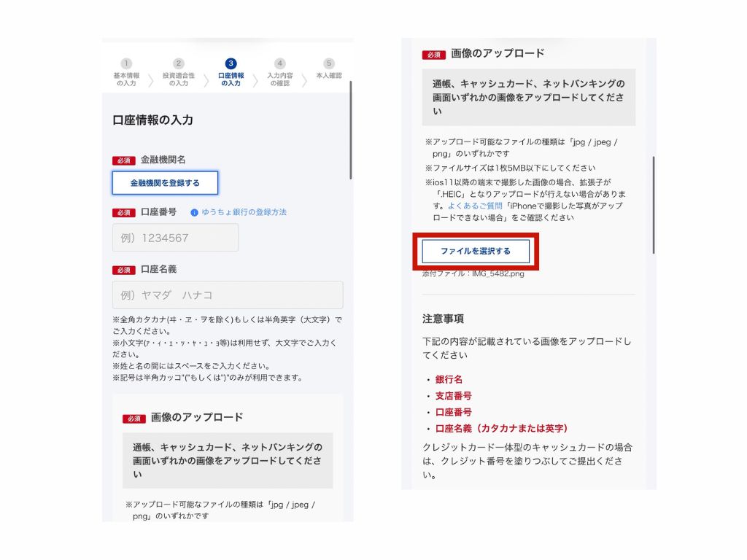Open the よくあるご質問 link
747x560 pixels.
473,206
